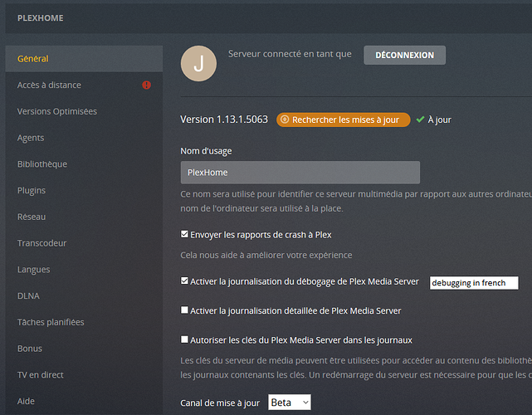Open the Canal de mise à jour dropdown
This screenshot has height=415, width=532.
coord(290,402)
